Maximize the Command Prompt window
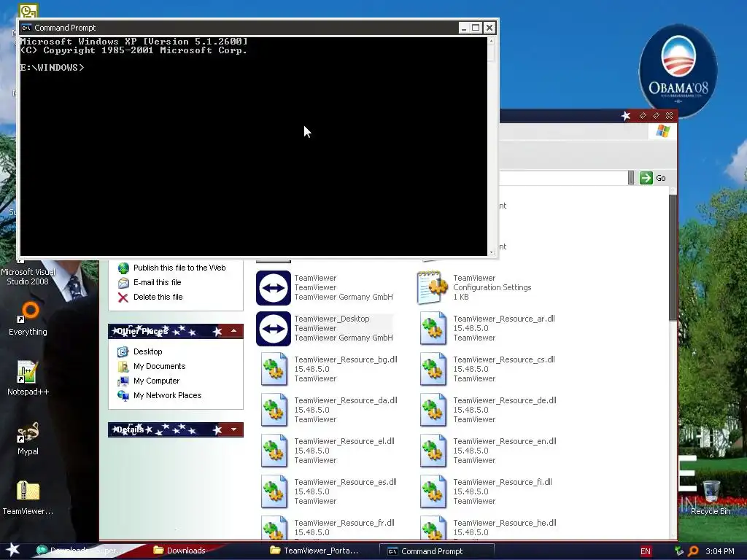The height and width of the screenshot is (560, 747). pos(476,28)
